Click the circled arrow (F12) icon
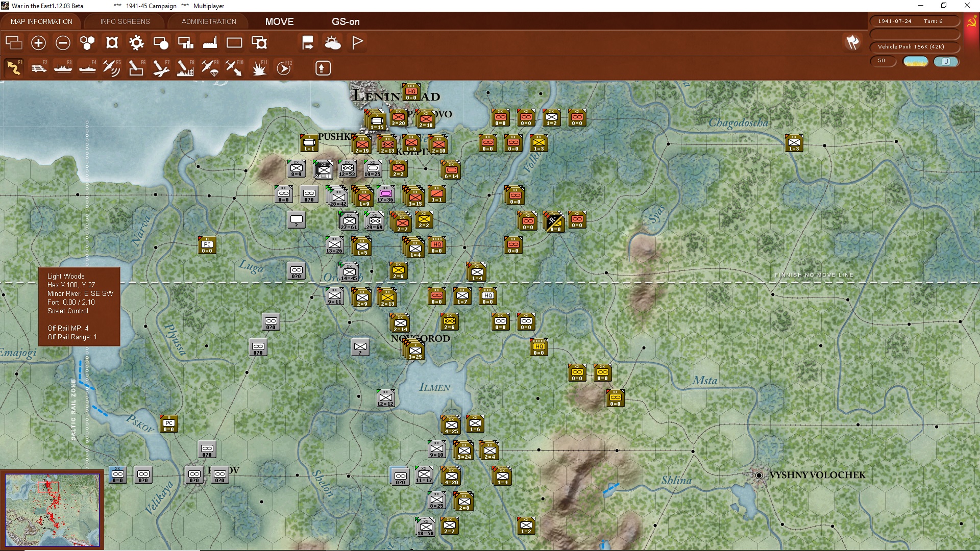Image resolution: width=980 pixels, height=551 pixels. point(284,68)
